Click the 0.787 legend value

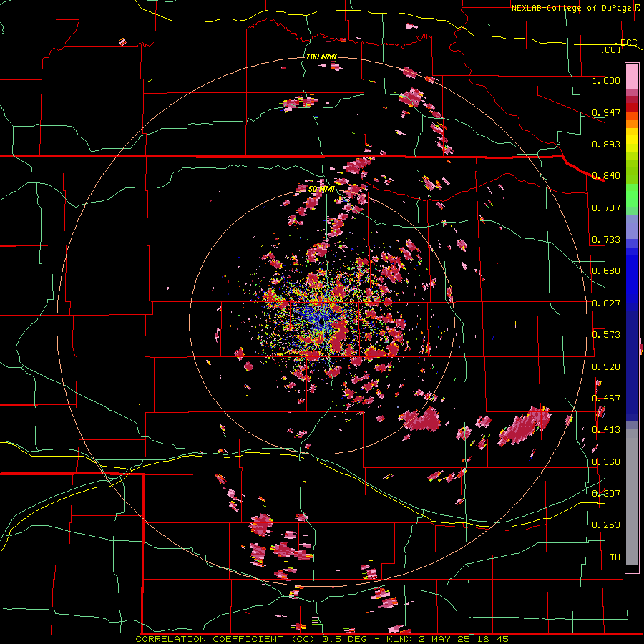(606, 208)
